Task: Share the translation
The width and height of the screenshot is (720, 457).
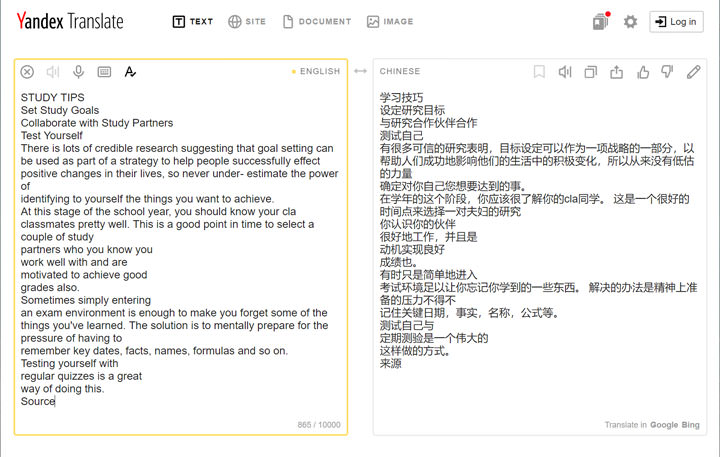Action: pyautogui.click(x=617, y=72)
